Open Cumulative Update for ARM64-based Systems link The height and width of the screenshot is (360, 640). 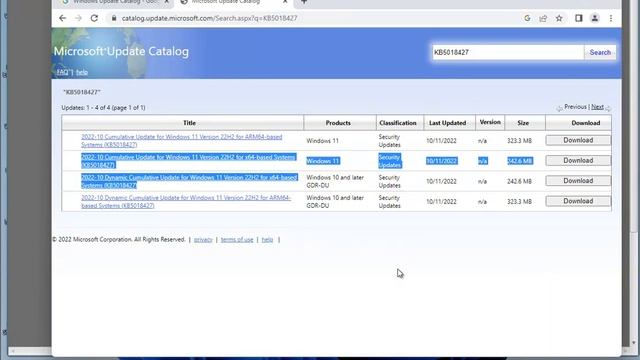tap(182, 140)
